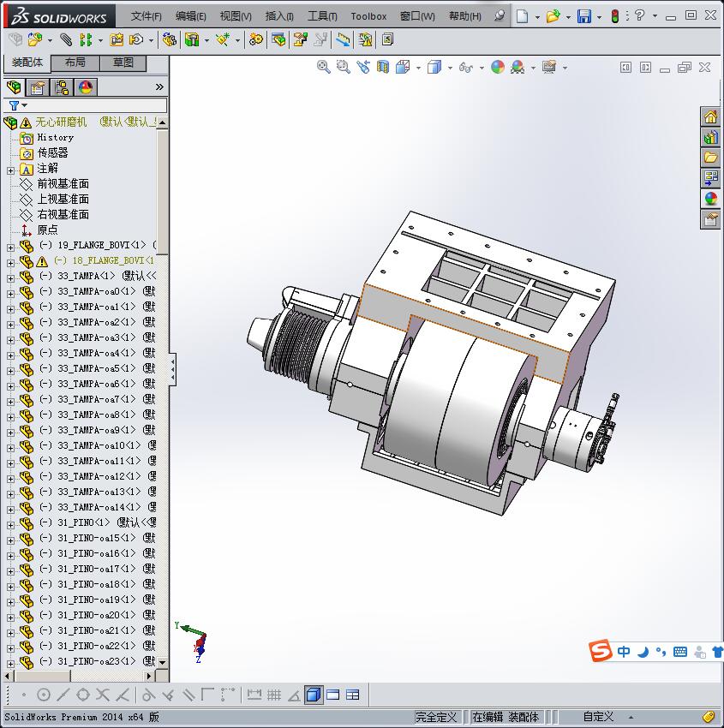
Task: Click the Section View icon
Action: (x=383, y=68)
